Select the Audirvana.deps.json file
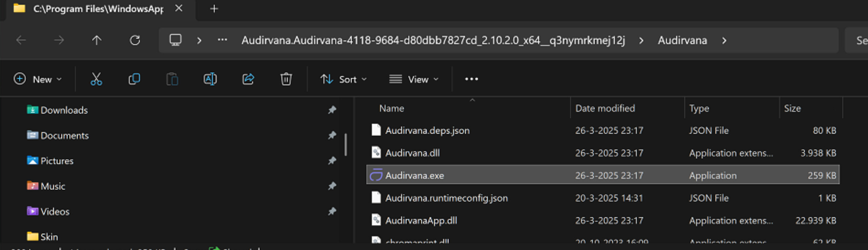The image size is (868, 250). (603, 130)
